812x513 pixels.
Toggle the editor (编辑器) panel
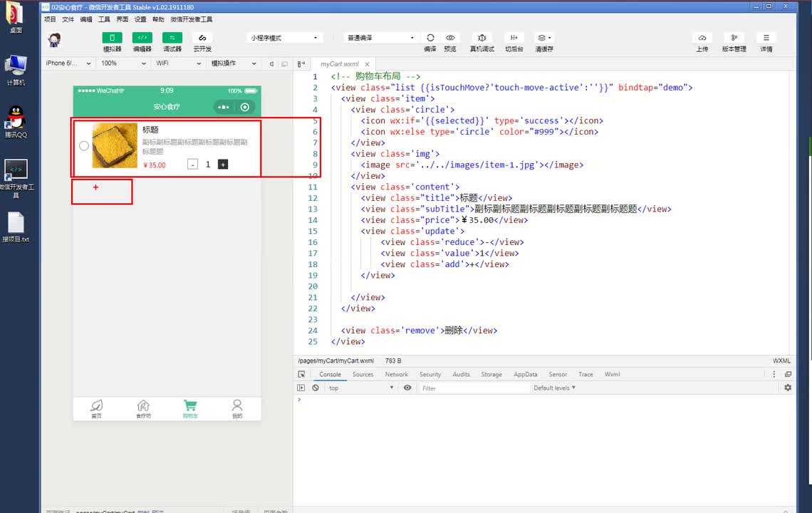coord(142,38)
